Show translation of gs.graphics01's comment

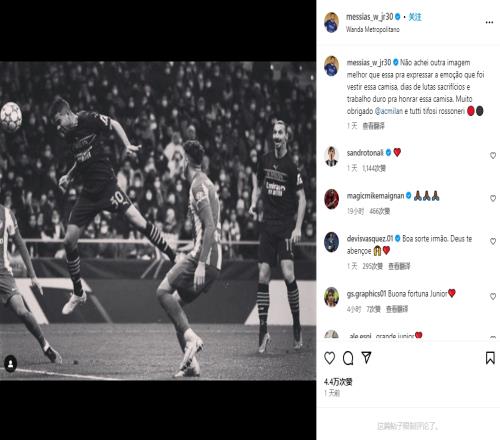[397, 309]
